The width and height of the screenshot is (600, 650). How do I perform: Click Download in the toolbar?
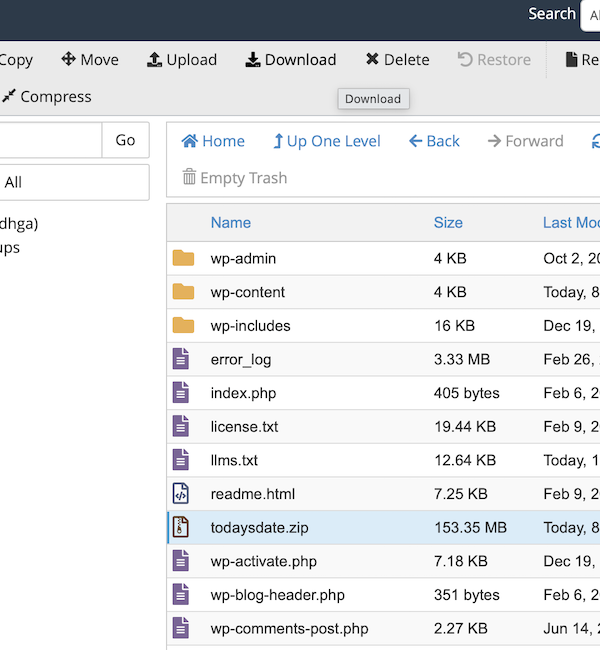[x=291, y=60]
